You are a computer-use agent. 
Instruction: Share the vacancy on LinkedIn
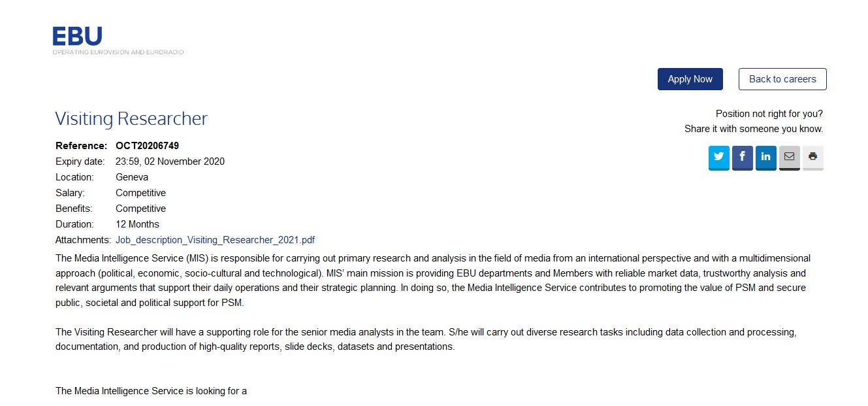(765, 157)
